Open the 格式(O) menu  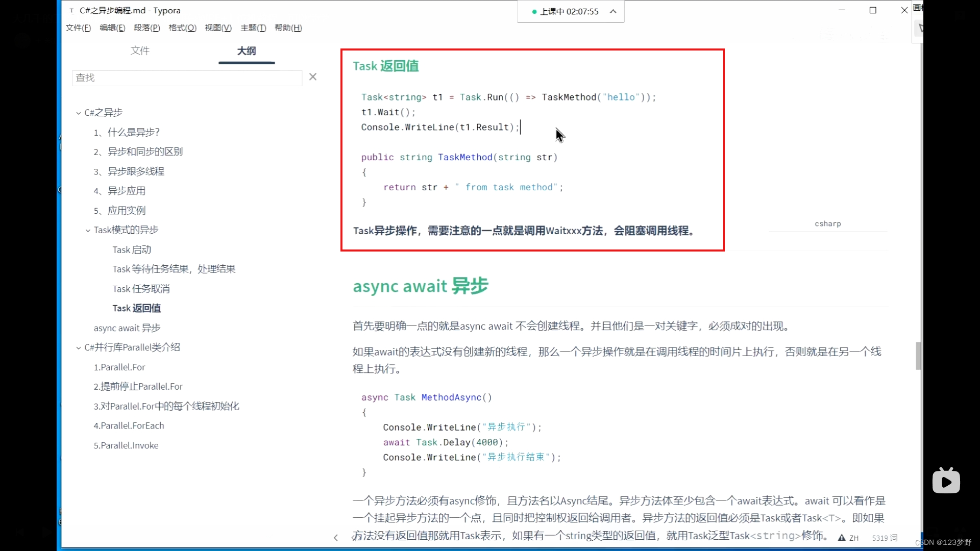[182, 28]
